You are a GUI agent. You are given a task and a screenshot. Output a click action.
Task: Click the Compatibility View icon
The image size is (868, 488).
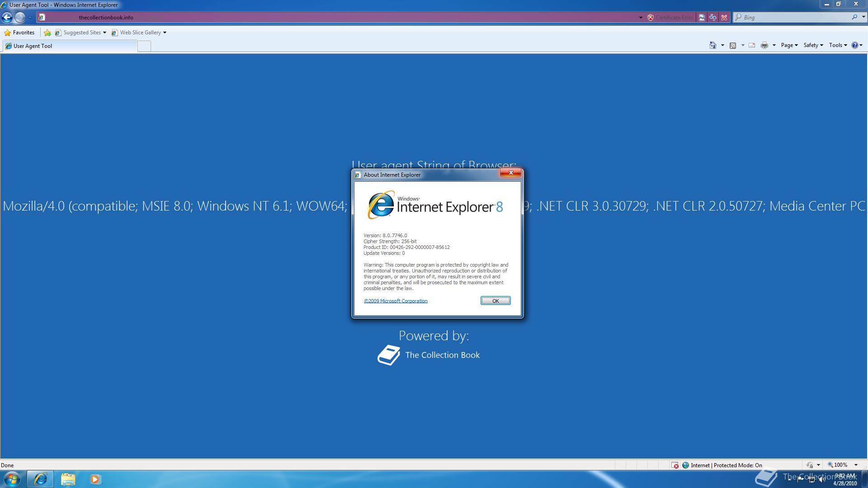click(702, 18)
